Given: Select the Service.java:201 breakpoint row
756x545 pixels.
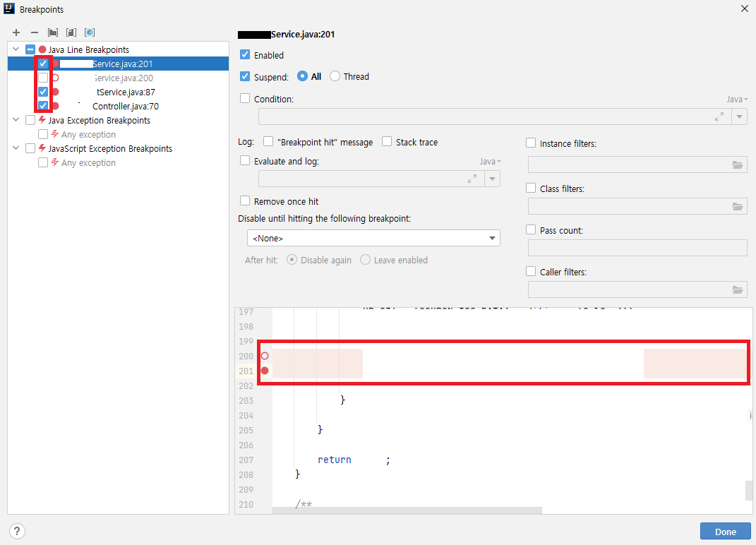Looking at the screenshot, I should pos(118,64).
